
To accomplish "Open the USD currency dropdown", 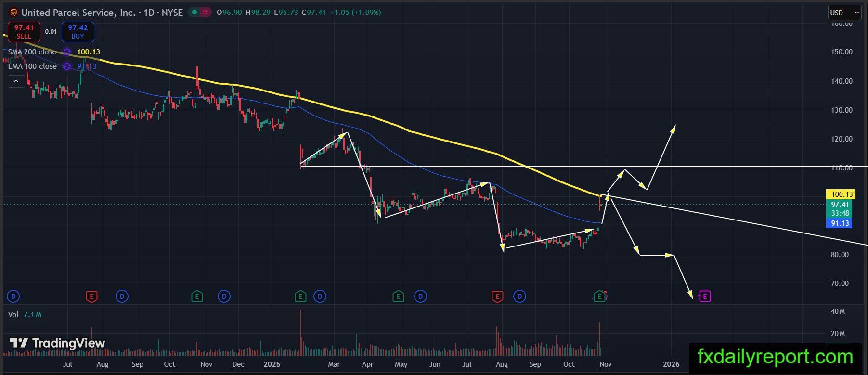I will (844, 13).
